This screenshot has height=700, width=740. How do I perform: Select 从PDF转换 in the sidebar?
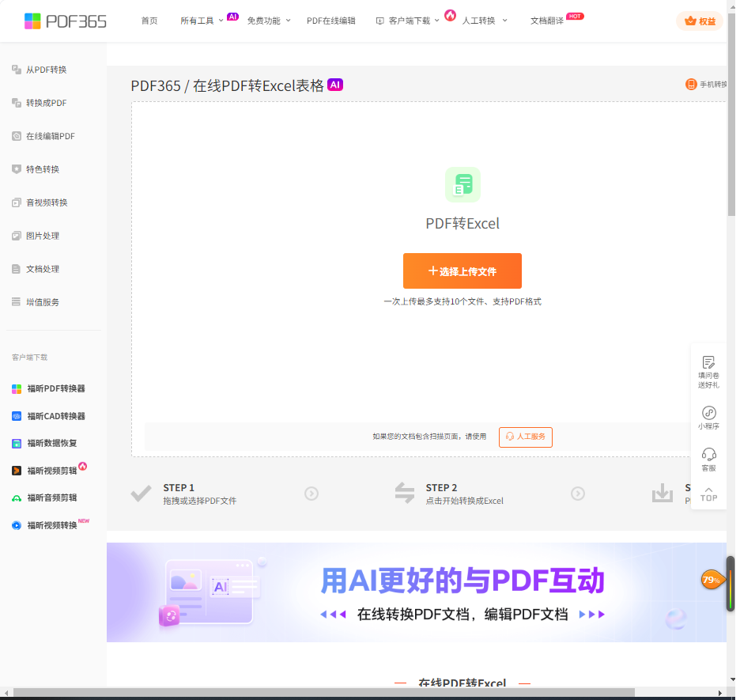[x=46, y=70]
